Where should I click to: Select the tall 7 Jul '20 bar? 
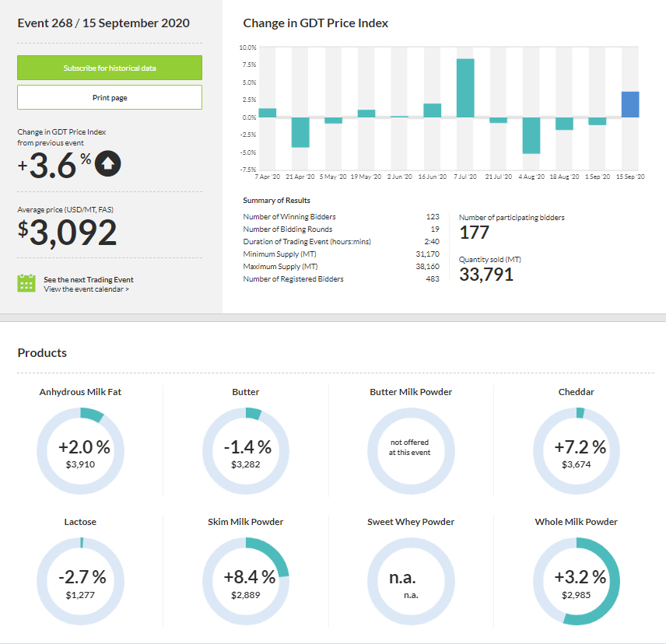(465, 89)
